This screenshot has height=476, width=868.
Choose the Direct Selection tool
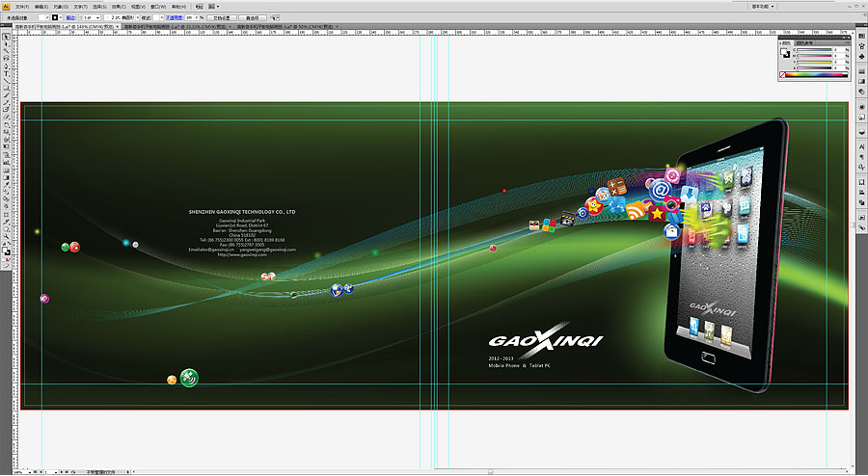point(6,46)
